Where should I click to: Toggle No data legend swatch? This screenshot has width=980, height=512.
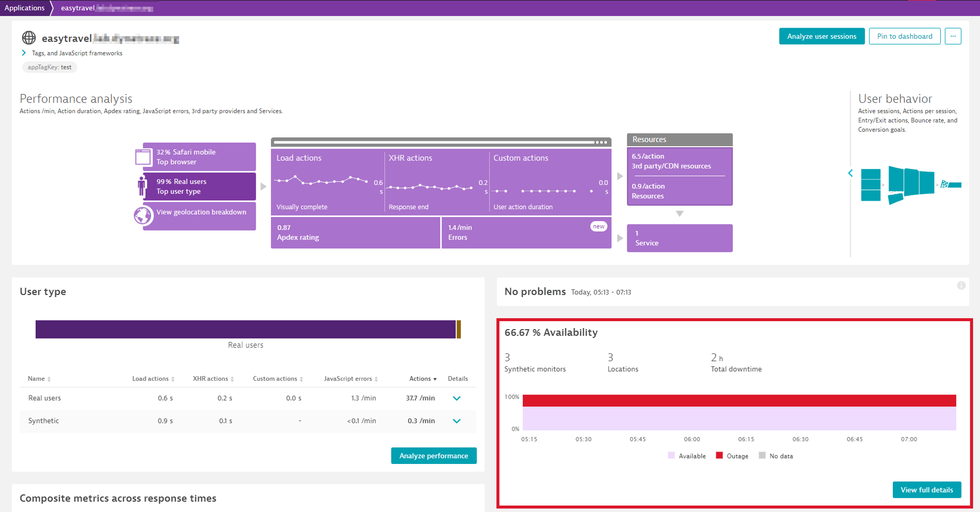[x=762, y=455]
